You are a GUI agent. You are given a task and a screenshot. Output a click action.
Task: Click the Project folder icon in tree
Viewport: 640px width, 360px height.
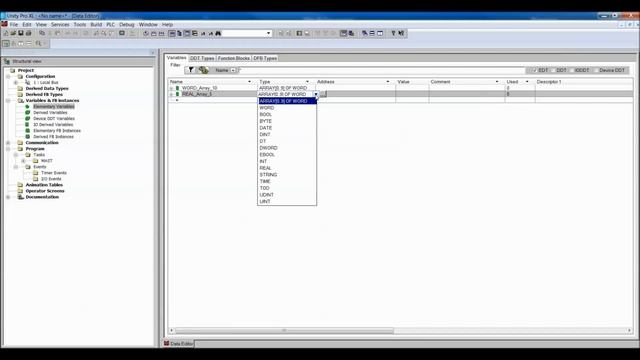(x=13, y=70)
